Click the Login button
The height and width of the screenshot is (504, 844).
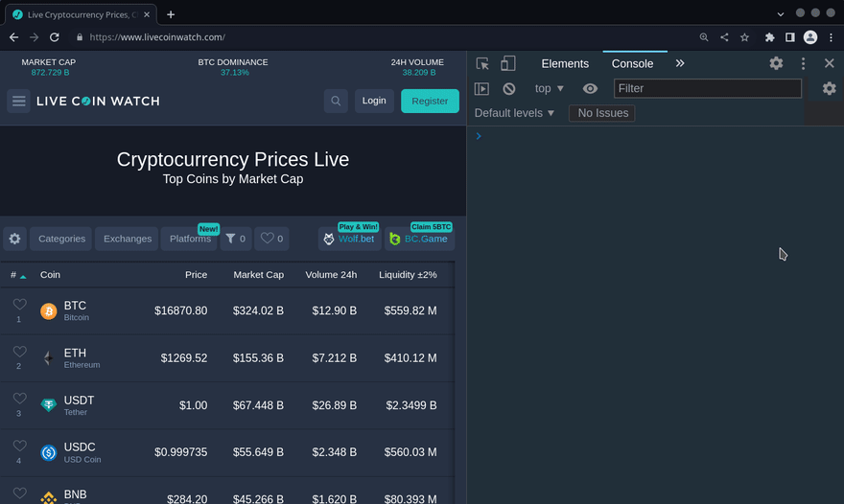tap(374, 102)
